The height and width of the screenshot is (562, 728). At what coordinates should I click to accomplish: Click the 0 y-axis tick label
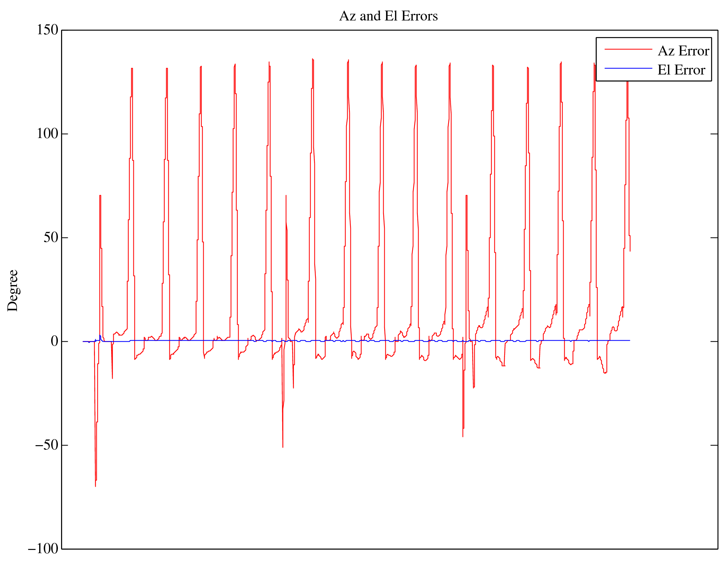click(x=54, y=341)
